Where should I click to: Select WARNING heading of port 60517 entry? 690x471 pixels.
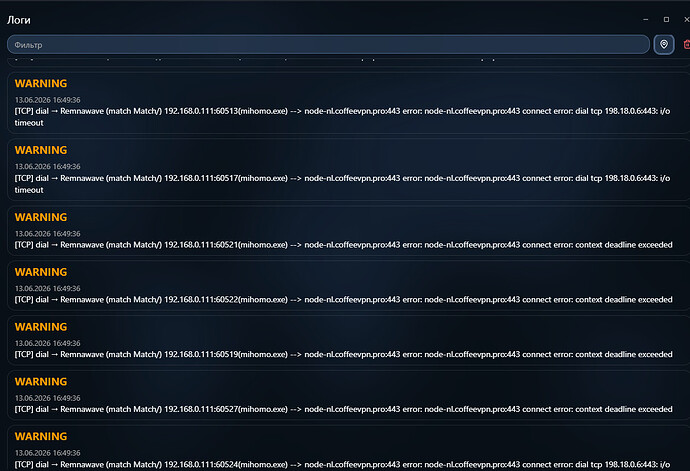coord(41,150)
